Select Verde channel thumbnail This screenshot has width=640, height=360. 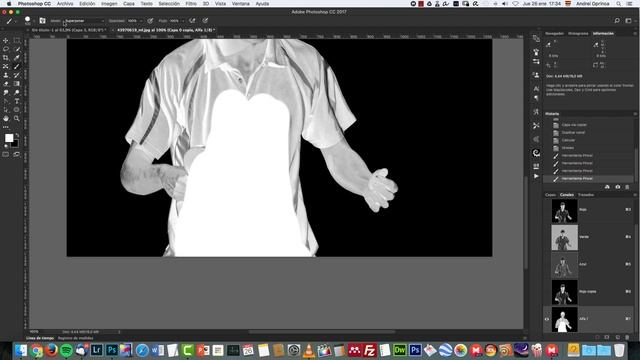[564, 238]
